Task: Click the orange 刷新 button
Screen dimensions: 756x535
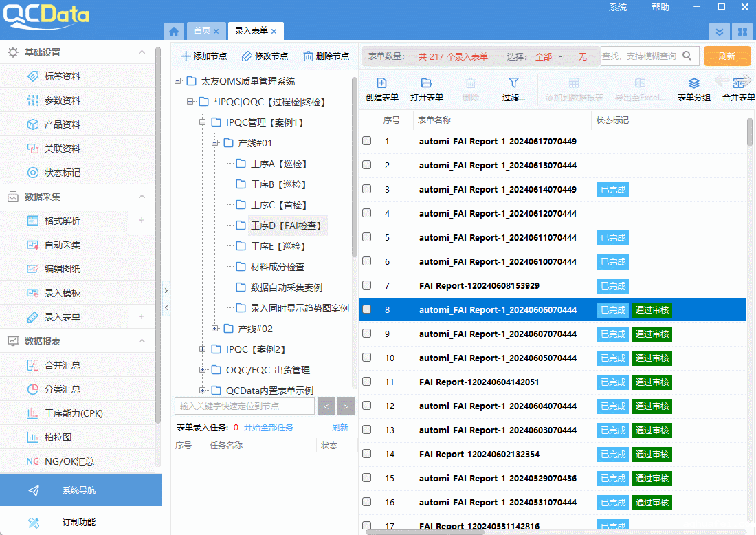Action: (x=726, y=56)
